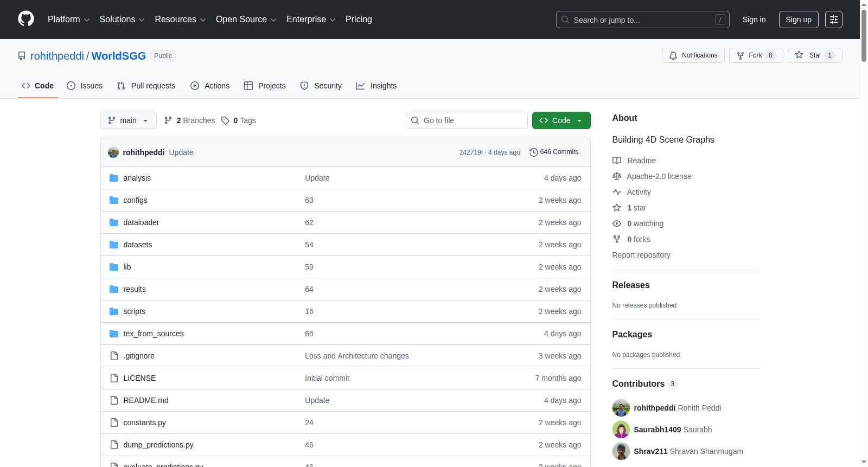Expand the Resources menu
This screenshot has width=868, height=467.
click(x=180, y=20)
